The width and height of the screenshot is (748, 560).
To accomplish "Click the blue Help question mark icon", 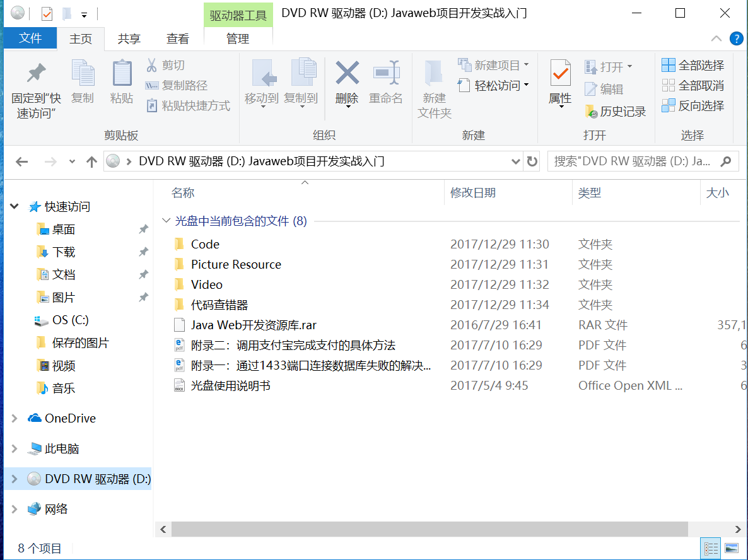I will [736, 38].
